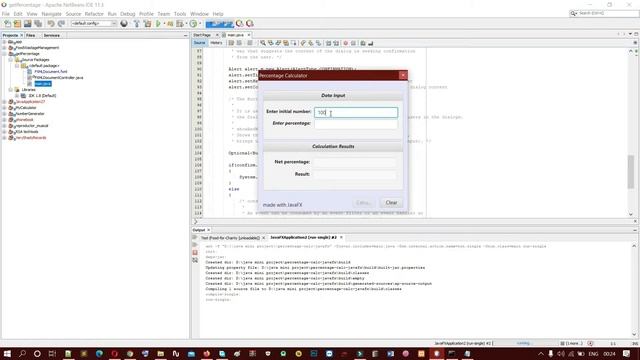Select the Source view button
The width and height of the screenshot is (640, 360).
click(x=200, y=43)
